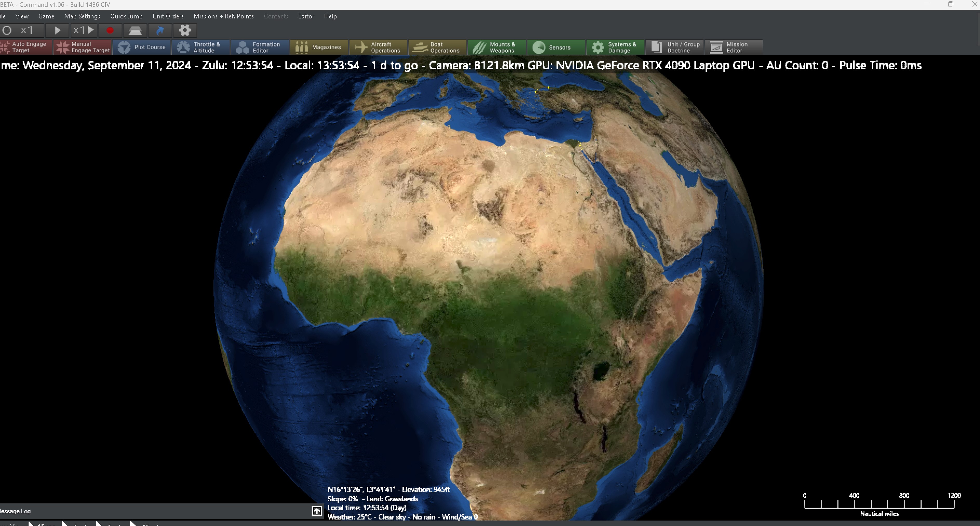This screenshot has height=526, width=980.
Task: Click the blue curved arrow icon
Action: click(160, 30)
